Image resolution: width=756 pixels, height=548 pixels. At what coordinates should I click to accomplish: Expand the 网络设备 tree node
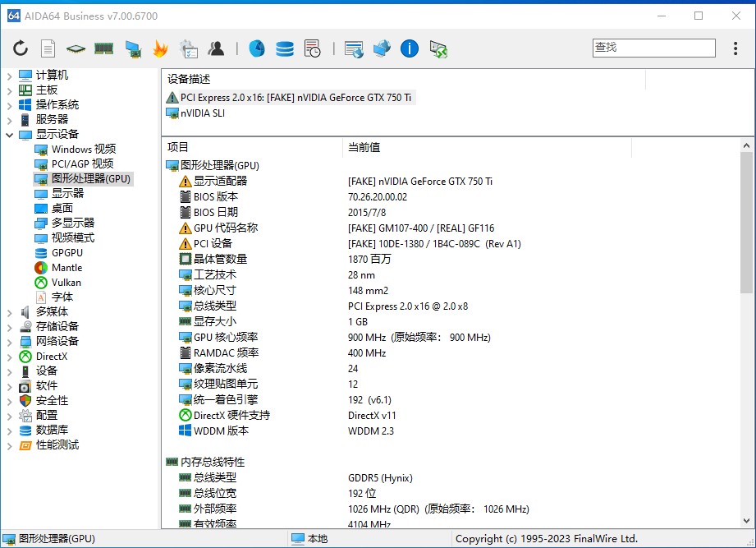tap(9, 343)
